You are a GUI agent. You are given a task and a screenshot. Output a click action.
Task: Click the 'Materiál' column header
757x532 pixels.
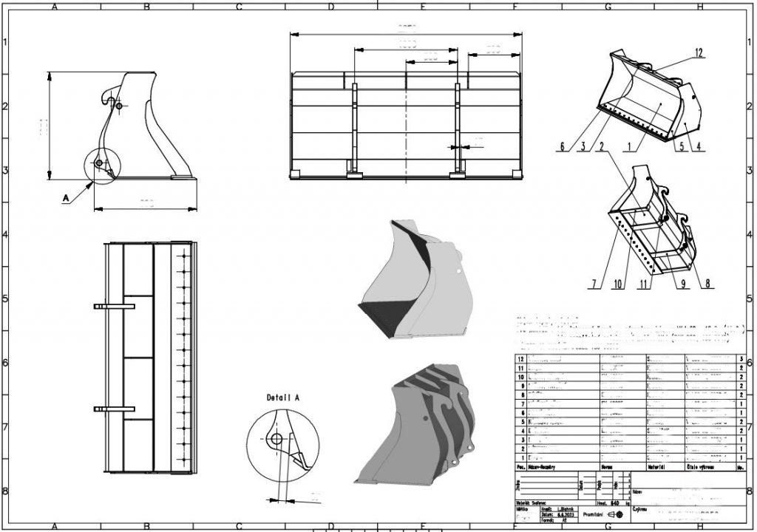[656, 467]
